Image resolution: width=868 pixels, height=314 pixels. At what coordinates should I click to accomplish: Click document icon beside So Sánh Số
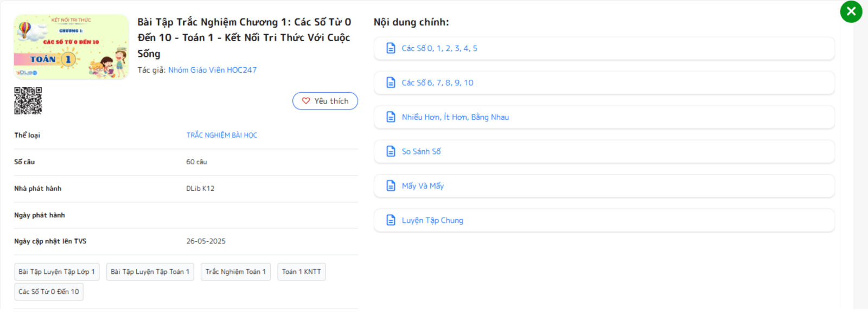pyautogui.click(x=391, y=151)
